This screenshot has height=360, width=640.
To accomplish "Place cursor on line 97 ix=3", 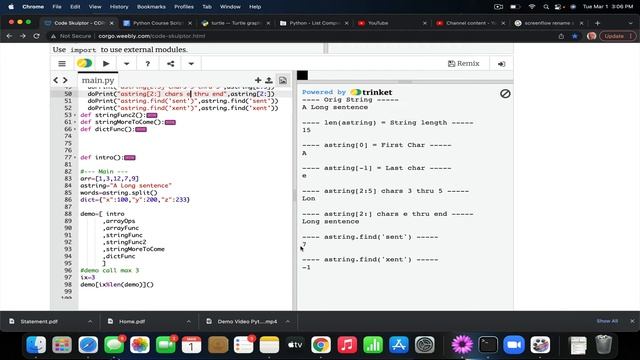I will [88, 278].
